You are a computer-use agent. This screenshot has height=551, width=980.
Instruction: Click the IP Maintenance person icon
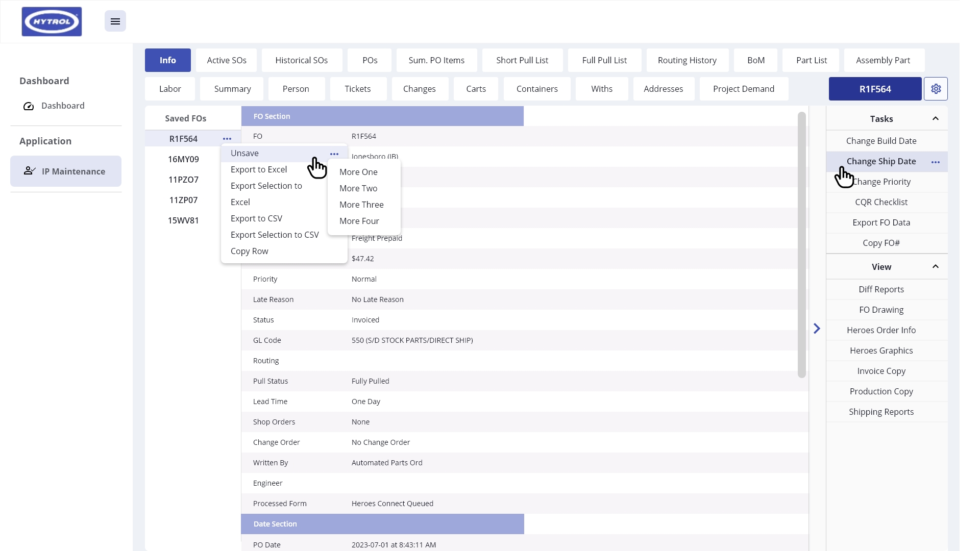[30, 171]
